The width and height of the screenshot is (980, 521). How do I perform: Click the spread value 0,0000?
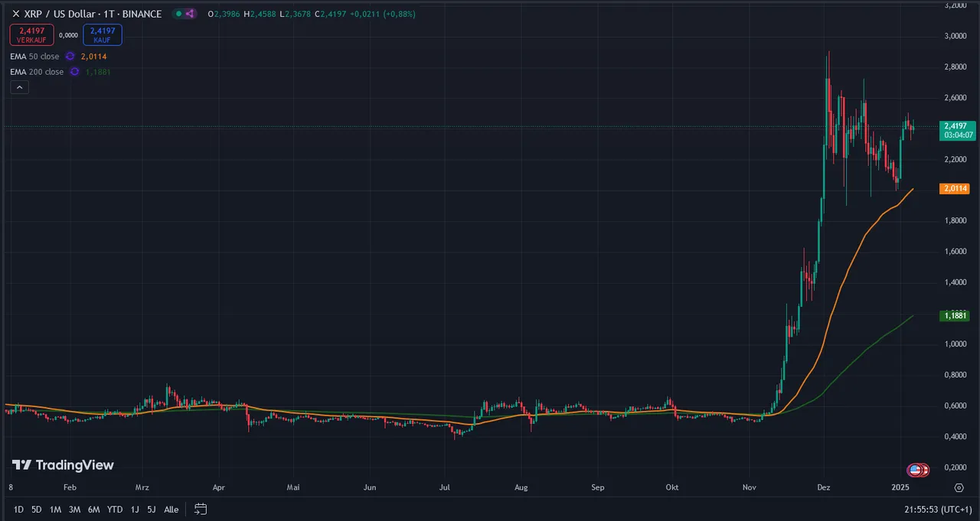[x=69, y=35]
